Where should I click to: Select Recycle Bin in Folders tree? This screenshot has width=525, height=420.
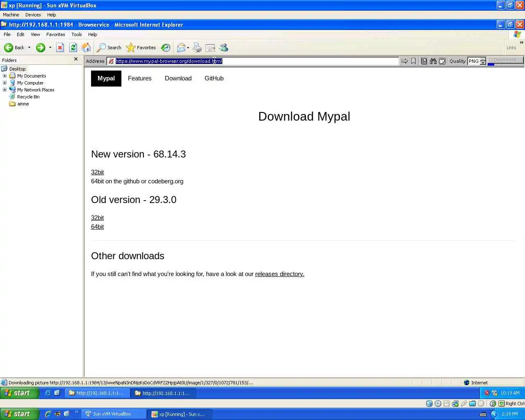click(28, 97)
